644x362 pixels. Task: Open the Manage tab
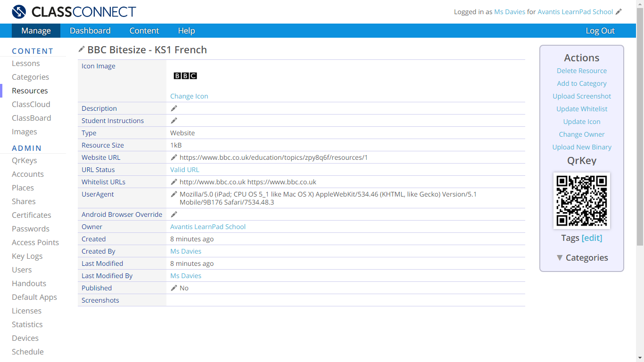pyautogui.click(x=36, y=31)
